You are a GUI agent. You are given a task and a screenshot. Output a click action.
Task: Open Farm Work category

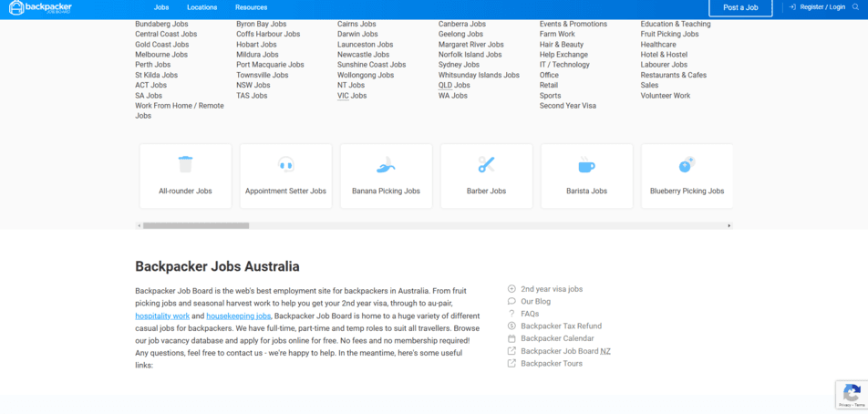pyautogui.click(x=557, y=35)
